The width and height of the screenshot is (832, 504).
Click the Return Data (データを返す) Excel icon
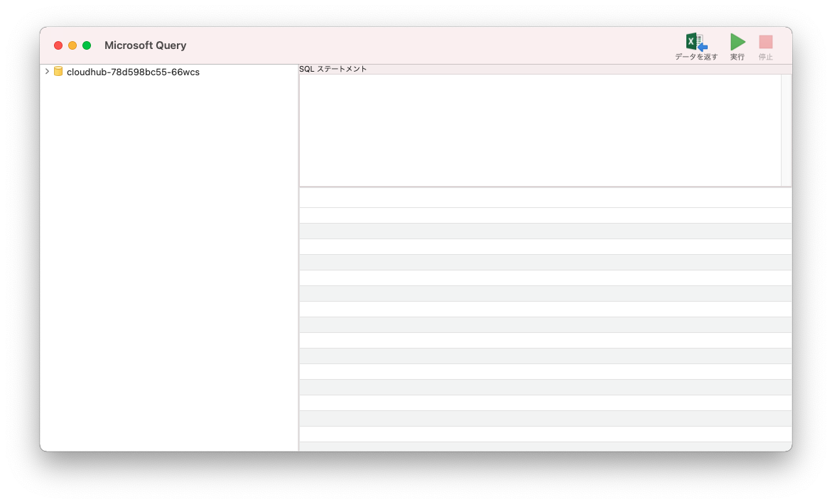pyautogui.click(x=696, y=42)
